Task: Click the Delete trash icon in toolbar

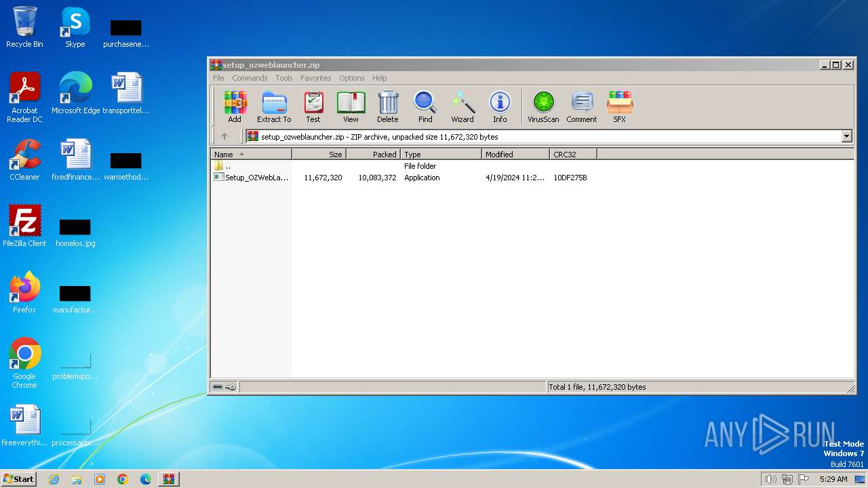Action: pos(388,107)
